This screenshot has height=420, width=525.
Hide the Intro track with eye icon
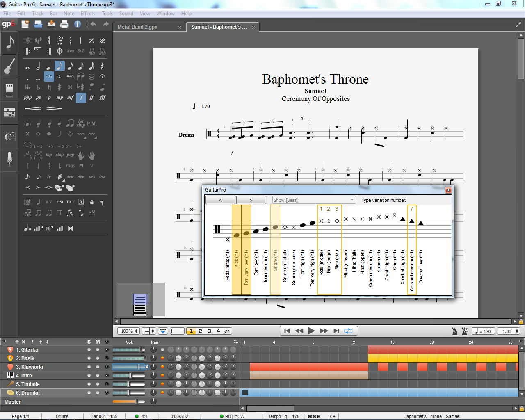[107, 376]
